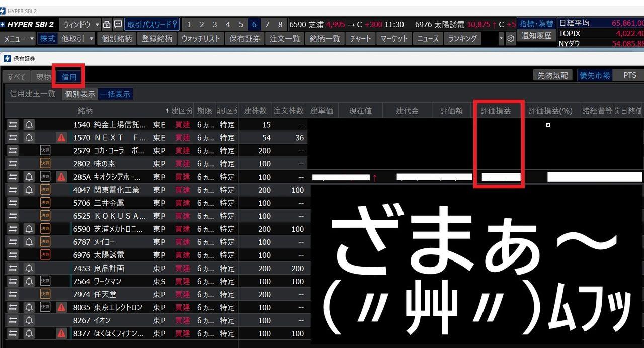
Task: Click the 決算 badge for 7564 ワークマン
Action: 45,282
